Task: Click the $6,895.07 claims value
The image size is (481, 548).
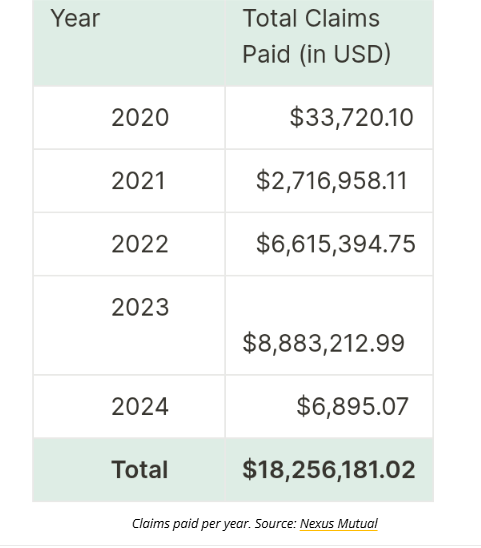Action: pyautogui.click(x=352, y=406)
